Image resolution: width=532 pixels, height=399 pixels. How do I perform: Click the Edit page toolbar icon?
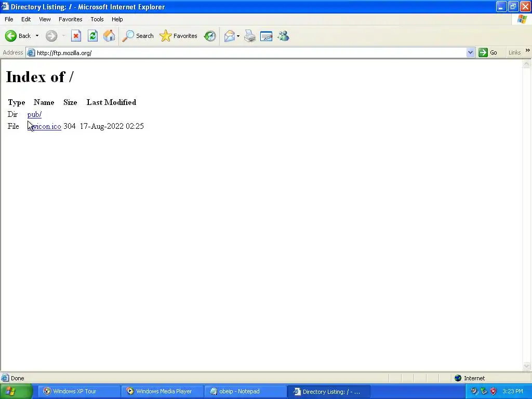pyautogui.click(x=267, y=36)
